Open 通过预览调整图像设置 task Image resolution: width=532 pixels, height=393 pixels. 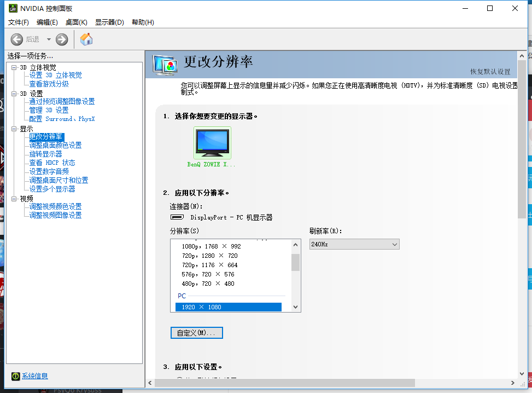[62, 101]
